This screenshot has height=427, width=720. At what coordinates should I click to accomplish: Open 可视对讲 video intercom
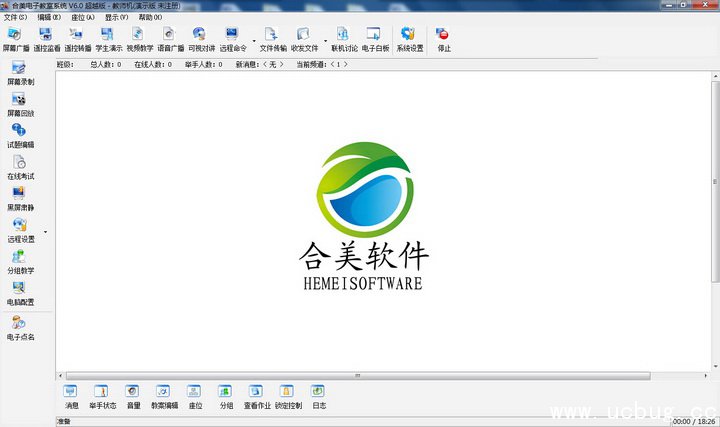201,39
